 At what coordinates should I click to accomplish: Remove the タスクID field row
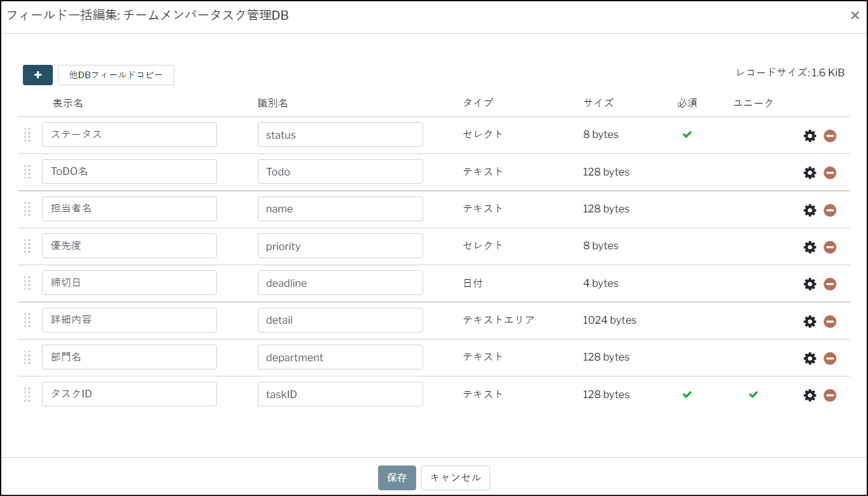830,396
